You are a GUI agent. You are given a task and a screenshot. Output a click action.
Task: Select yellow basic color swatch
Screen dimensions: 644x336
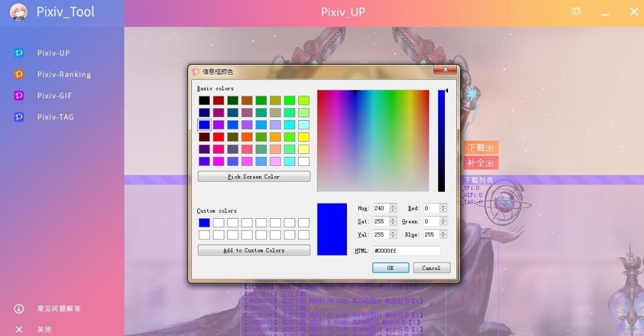(x=304, y=137)
